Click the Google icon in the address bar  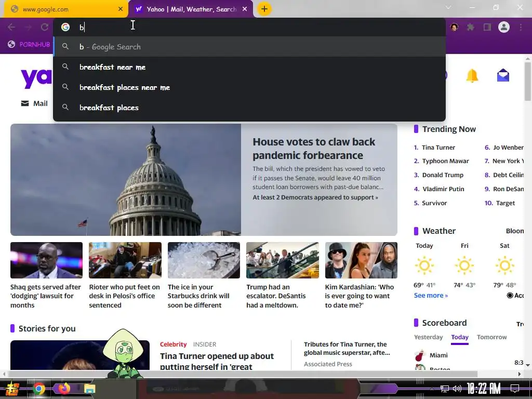tap(65, 27)
